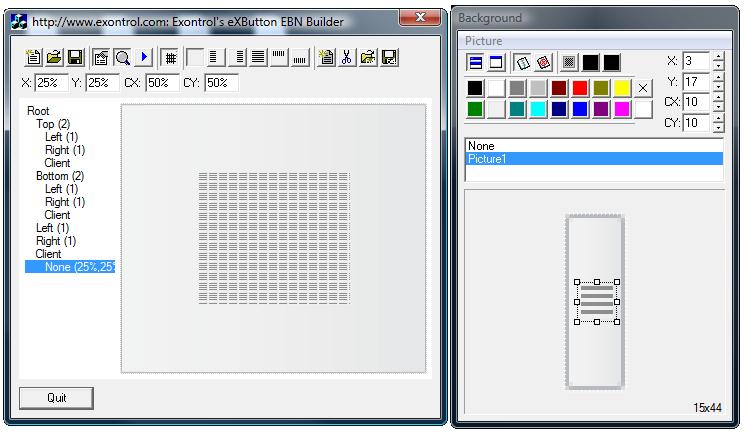Viewport: 748px width, 433px height.
Task: Open a file with the folder icon
Action: click(54, 58)
